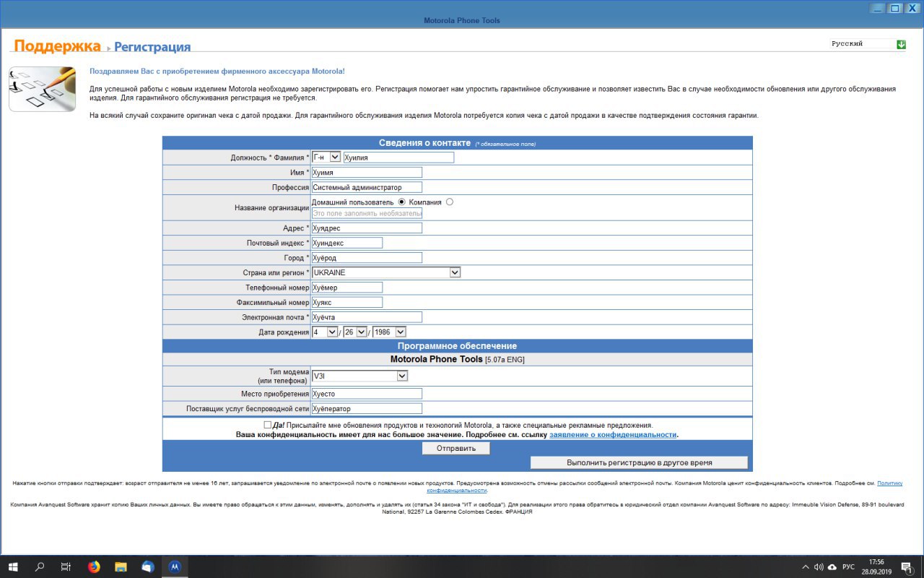
Task: Open modem type dropdown showing V3I
Action: tap(359, 376)
